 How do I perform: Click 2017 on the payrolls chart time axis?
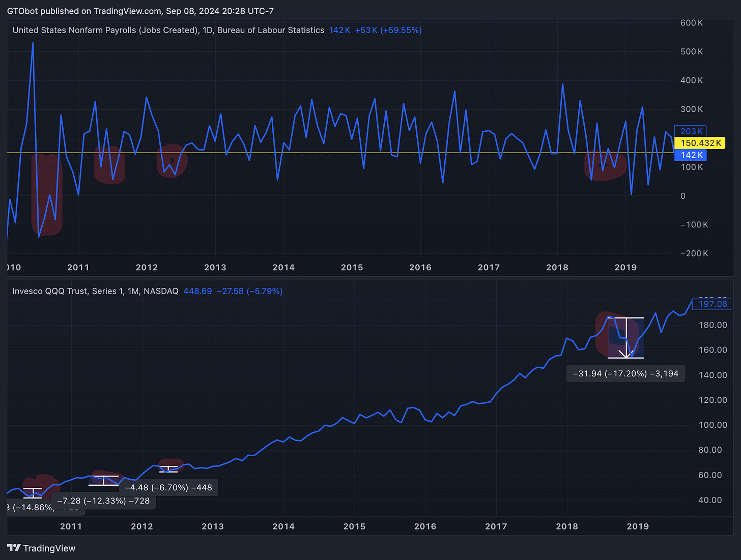[489, 267]
